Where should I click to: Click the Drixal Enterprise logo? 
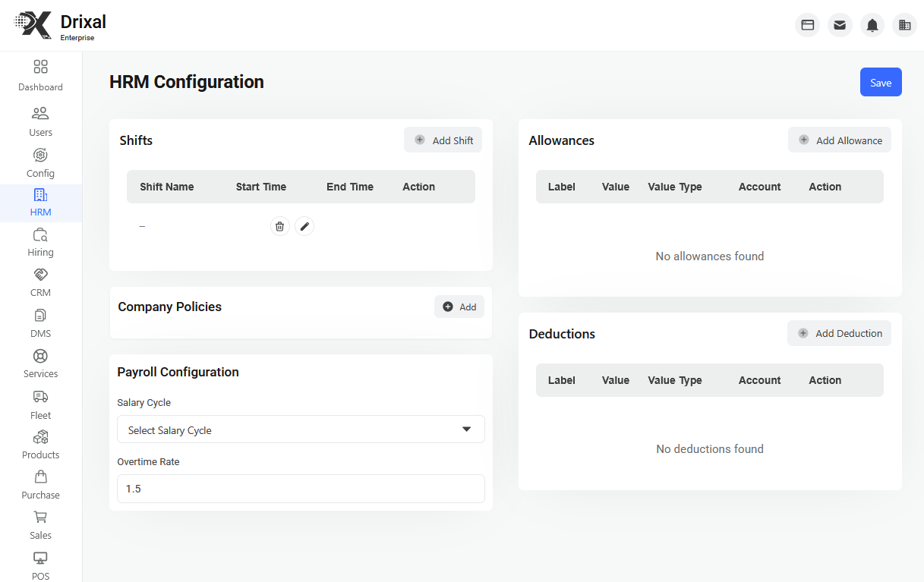60,24
